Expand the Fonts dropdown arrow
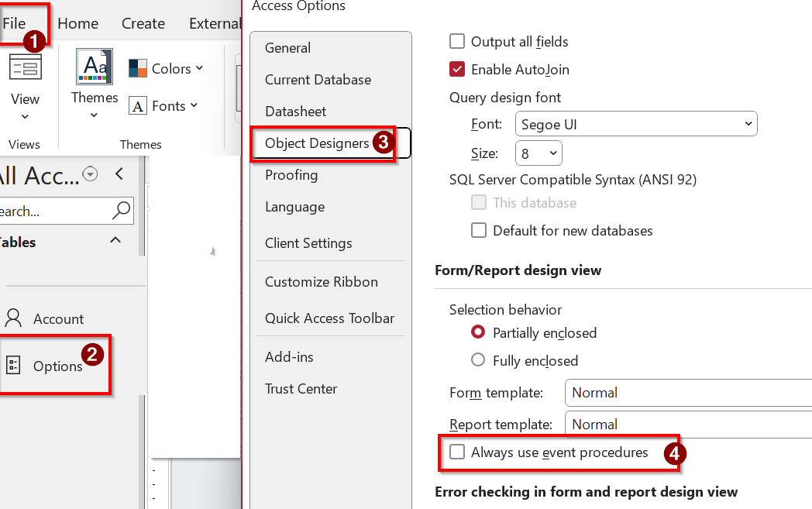The width and height of the screenshot is (812, 509). [194, 105]
